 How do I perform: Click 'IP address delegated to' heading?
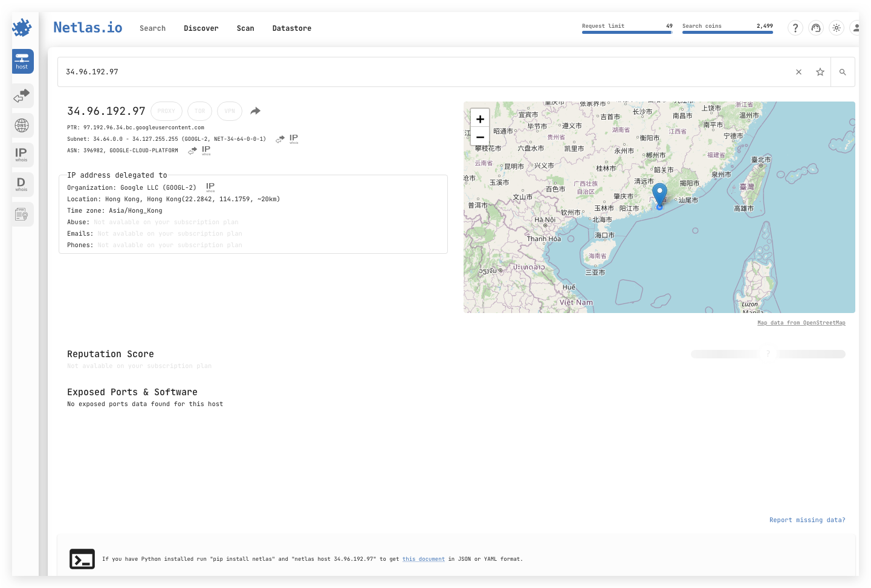pos(117,175)
